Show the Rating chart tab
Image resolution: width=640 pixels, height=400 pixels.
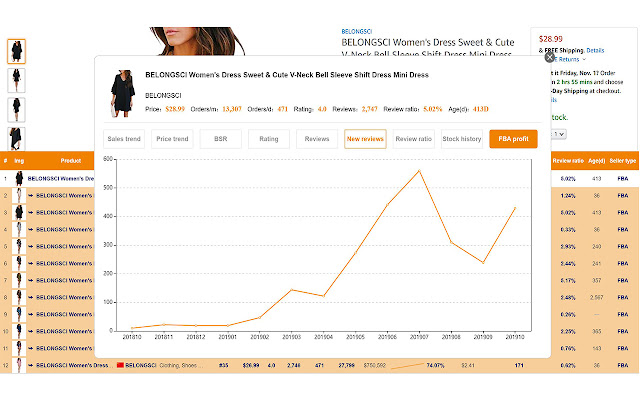[269, 139]
